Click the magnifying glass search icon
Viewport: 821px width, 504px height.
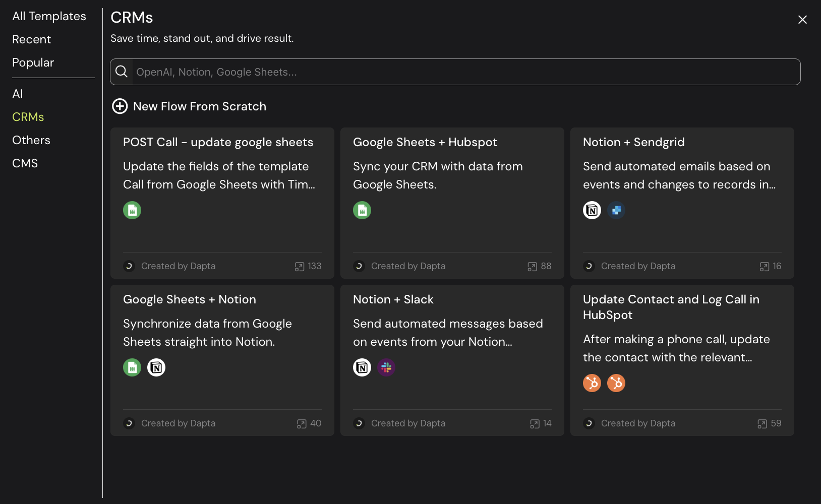click(122, 72)
